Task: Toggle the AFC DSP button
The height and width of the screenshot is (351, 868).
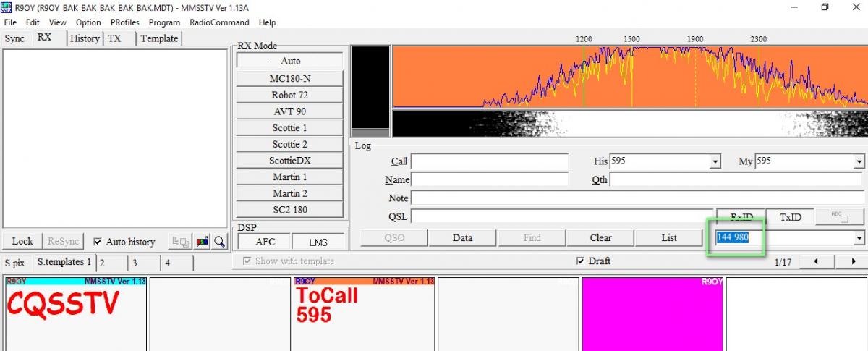Action: point(263,242)
